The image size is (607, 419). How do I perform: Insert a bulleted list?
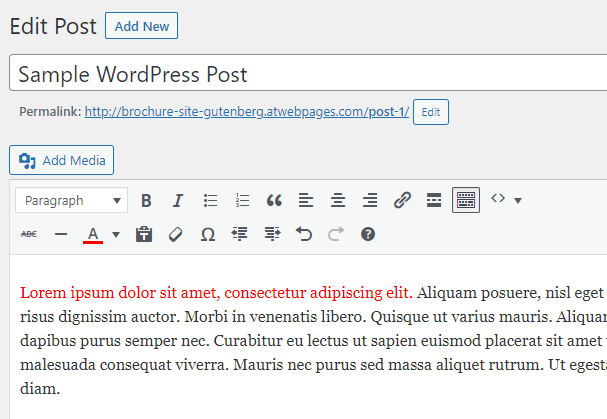pyautogui.click(x=210, y=200)
